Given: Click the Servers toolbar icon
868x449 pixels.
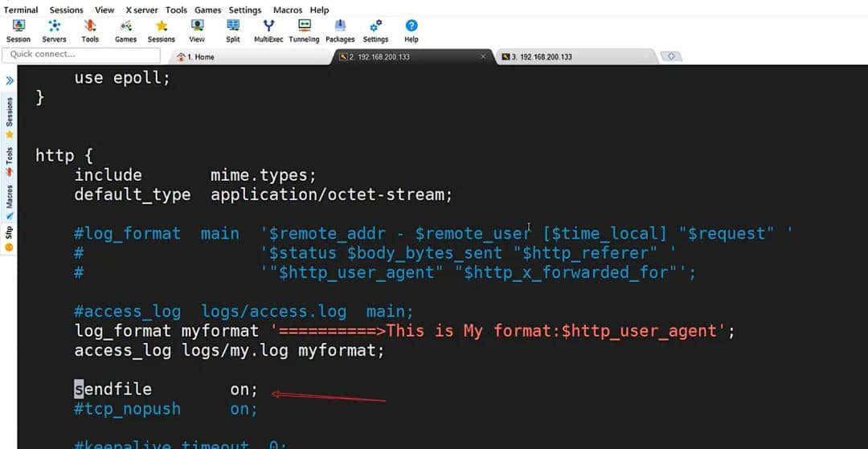Looking at the screenshot, I should (x=55, y=31).
